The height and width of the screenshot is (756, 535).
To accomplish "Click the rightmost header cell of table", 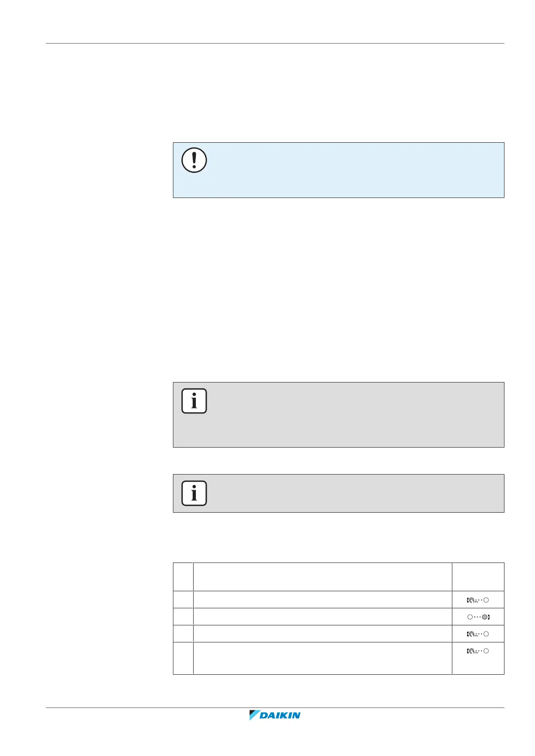I will [478, 577].
